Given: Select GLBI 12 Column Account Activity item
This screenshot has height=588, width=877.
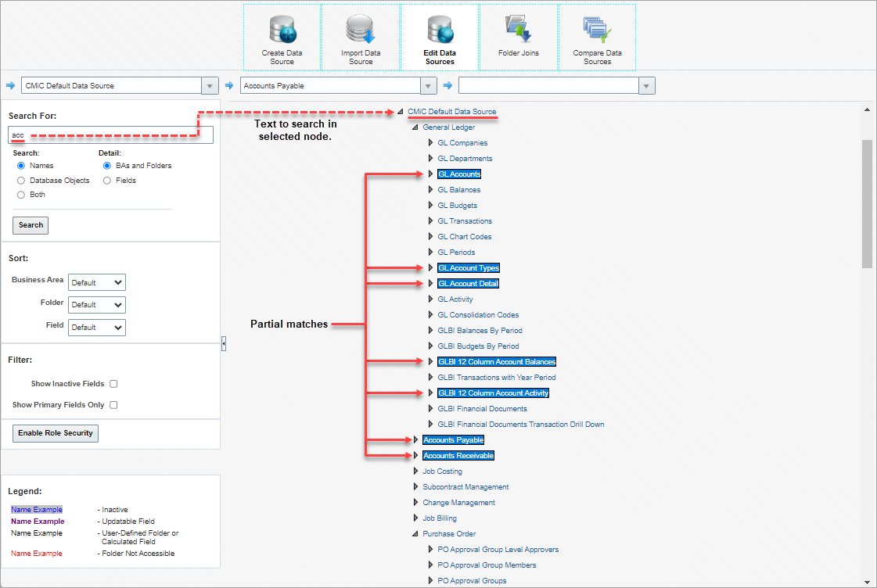Looking at the screenshot, I should 494,393.
